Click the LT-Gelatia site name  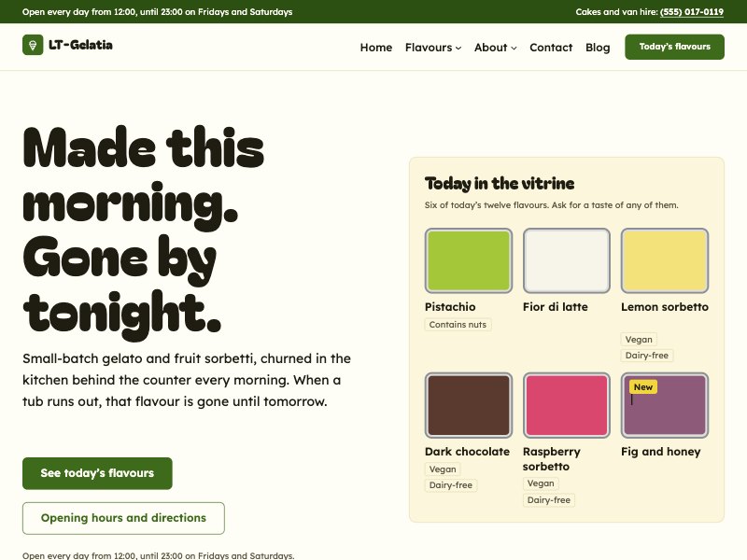[80, 45]
